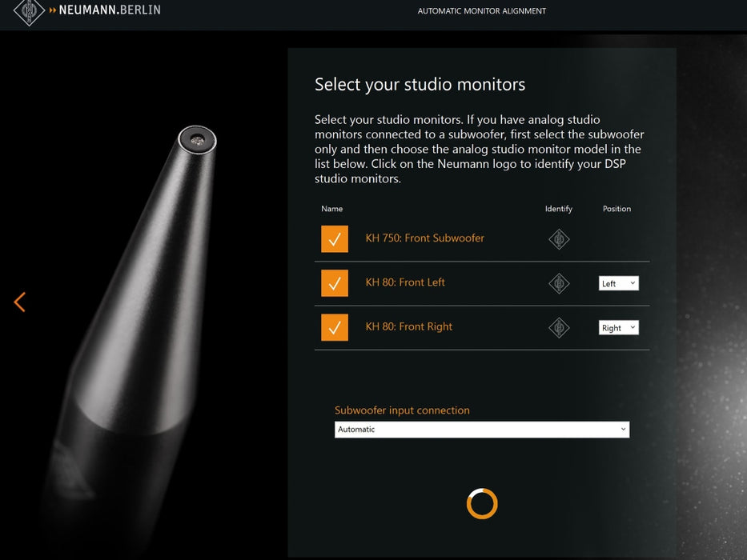
Task: Go back using the orange left arrow
Action: pos(19,302)
